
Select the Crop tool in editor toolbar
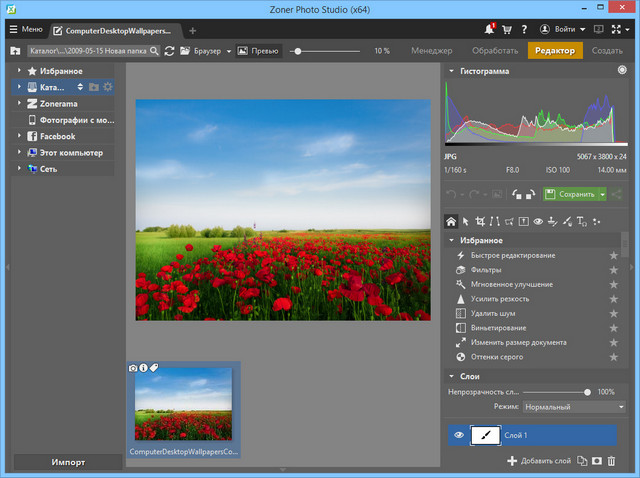[x=481, y=222]
